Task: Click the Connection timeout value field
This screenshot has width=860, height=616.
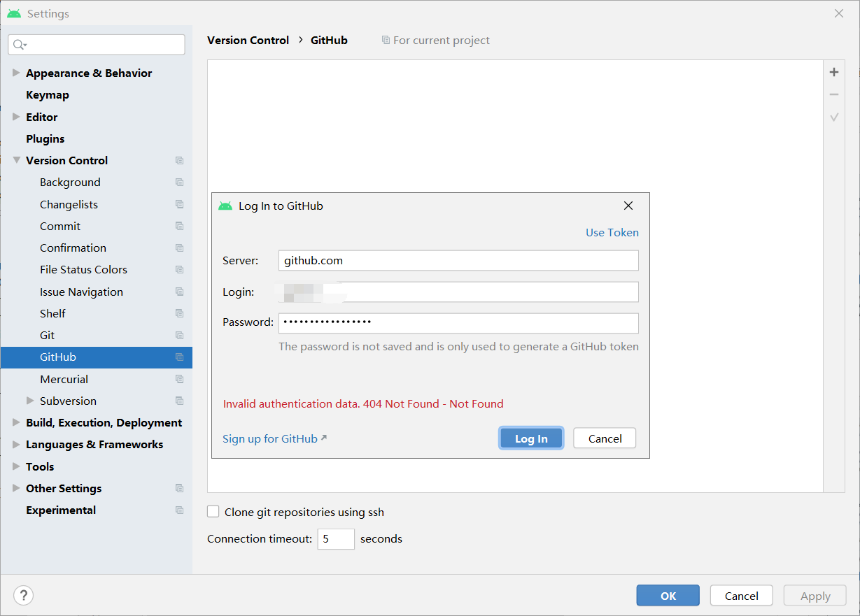Action: (336, 538)
